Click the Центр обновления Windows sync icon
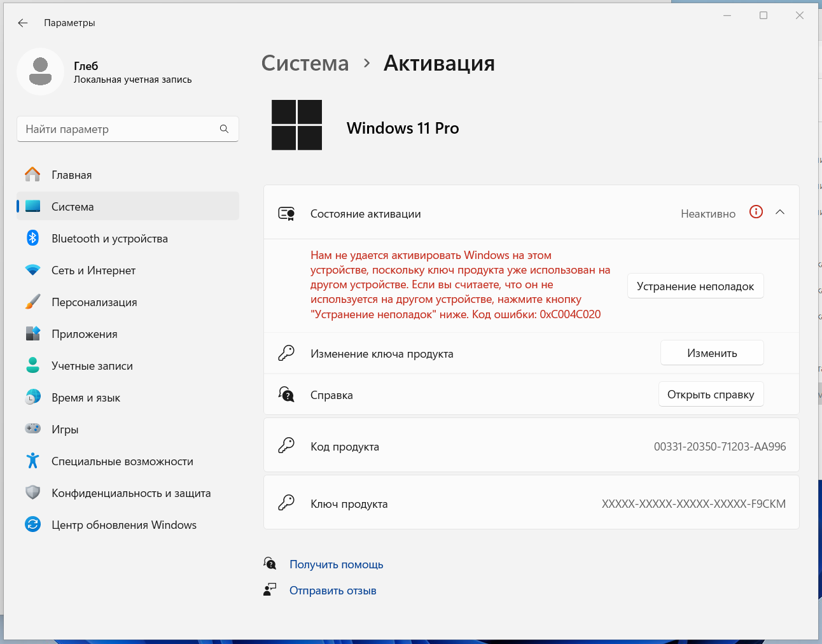822x644 pixels. pos(32,524)
